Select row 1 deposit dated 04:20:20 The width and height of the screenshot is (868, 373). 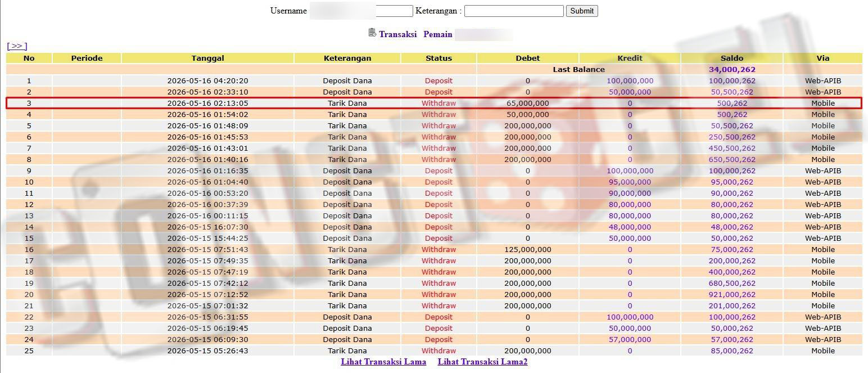click(433, 80)
